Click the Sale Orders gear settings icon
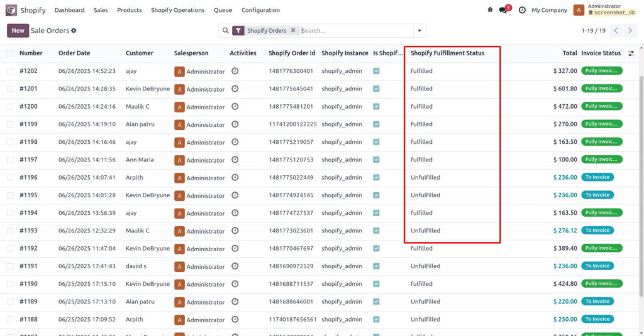This screenshot has width=644, height=336. point(74,31)
